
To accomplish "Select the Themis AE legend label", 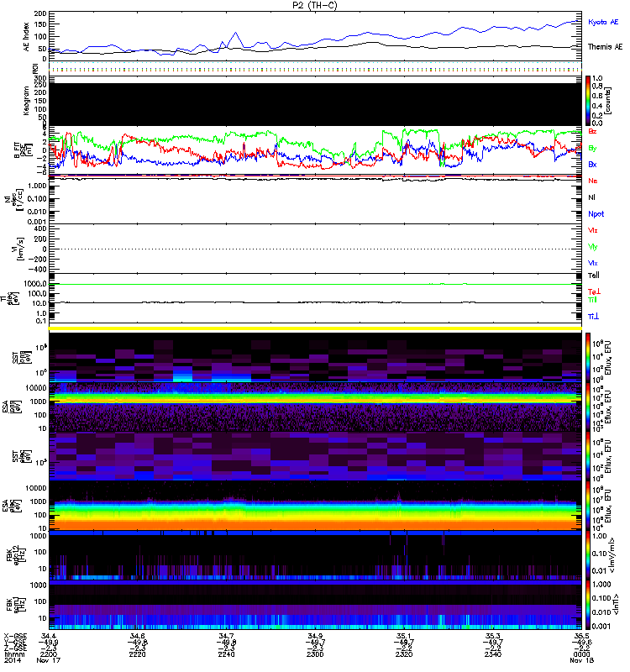I will pyautogui.click(x=605, y=47).
